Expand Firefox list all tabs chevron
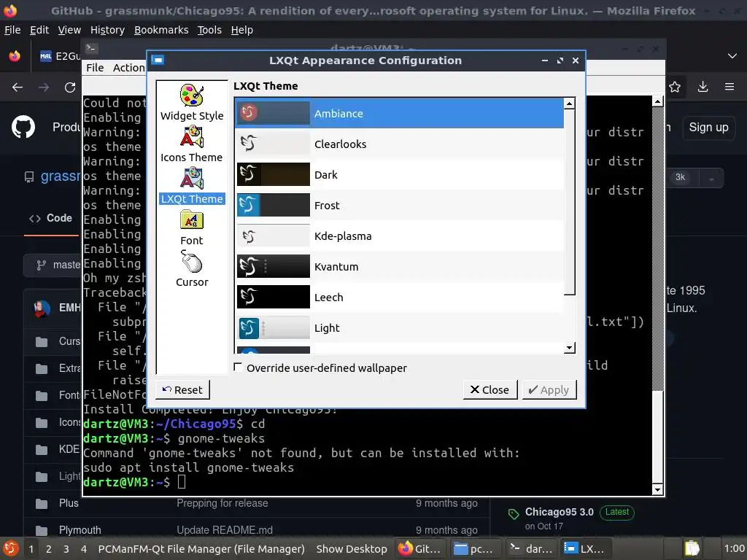Screen dimensions: 747x560 (732, 55)
